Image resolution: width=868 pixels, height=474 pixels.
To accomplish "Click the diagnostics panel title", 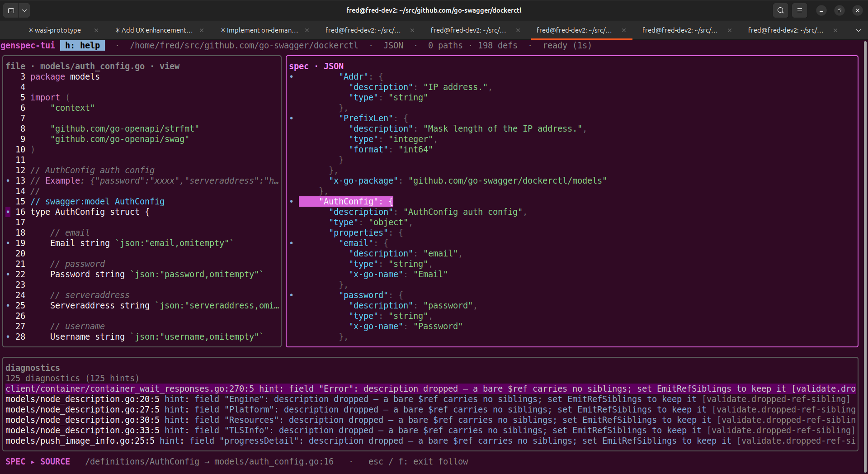I will pyautogui.click(x=33, y=368).
